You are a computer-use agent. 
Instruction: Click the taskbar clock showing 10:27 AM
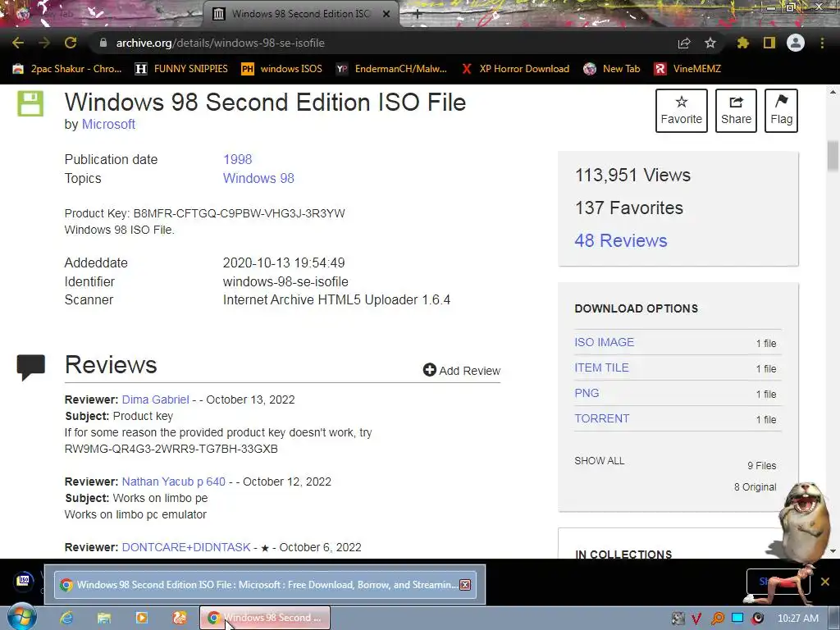797,619
